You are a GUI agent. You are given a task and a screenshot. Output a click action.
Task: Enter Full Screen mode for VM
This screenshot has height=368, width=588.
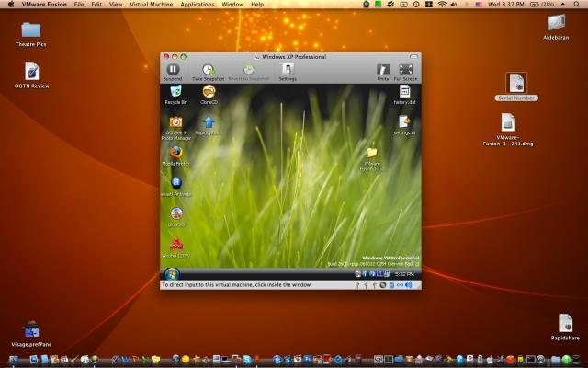pyautogui.click(x=405, y=70)
